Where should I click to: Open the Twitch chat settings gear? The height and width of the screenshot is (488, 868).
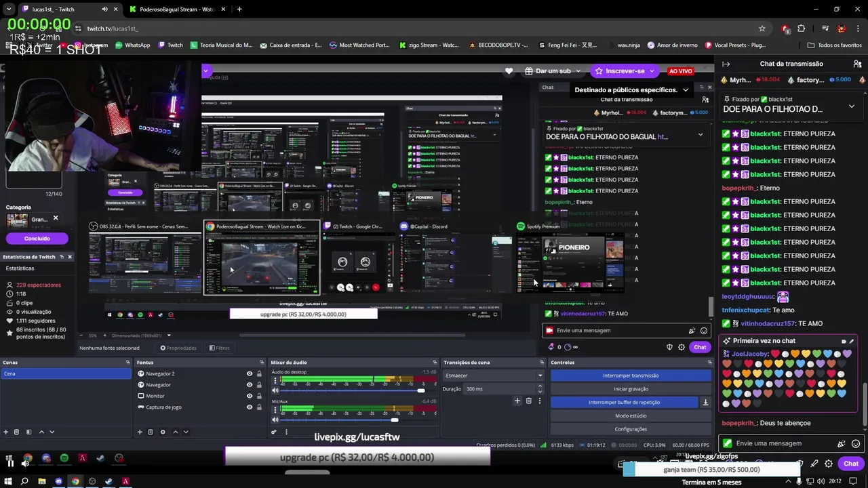[x=829, y=464]
